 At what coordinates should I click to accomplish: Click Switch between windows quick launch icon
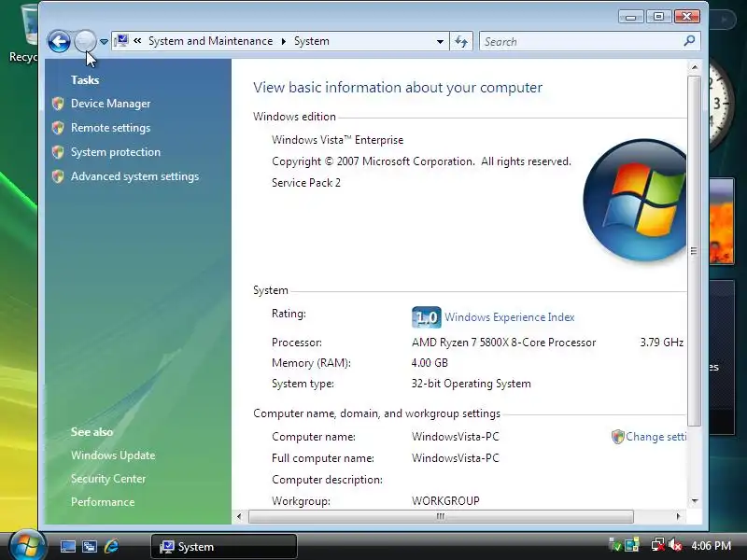coord(90,546)
